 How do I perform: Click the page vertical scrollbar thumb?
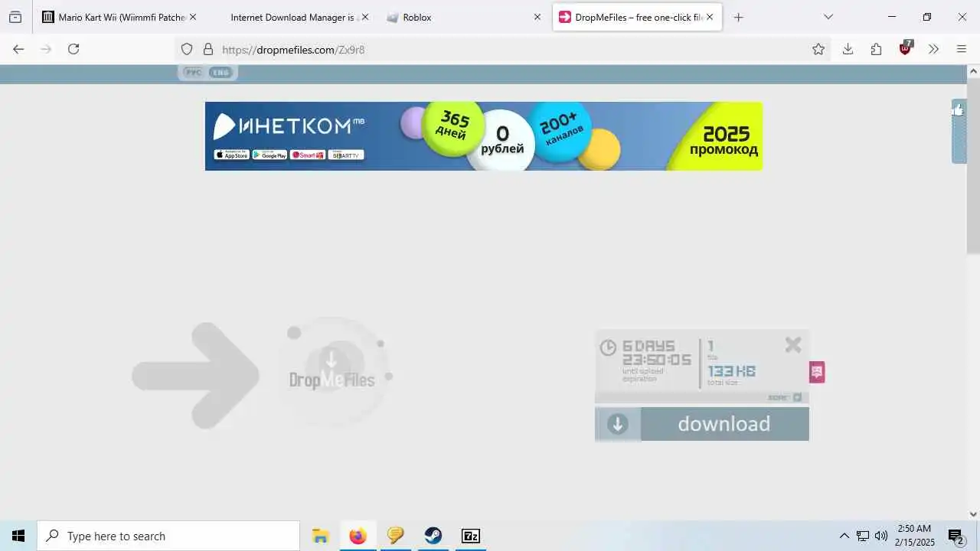click(x=973, y=166)
